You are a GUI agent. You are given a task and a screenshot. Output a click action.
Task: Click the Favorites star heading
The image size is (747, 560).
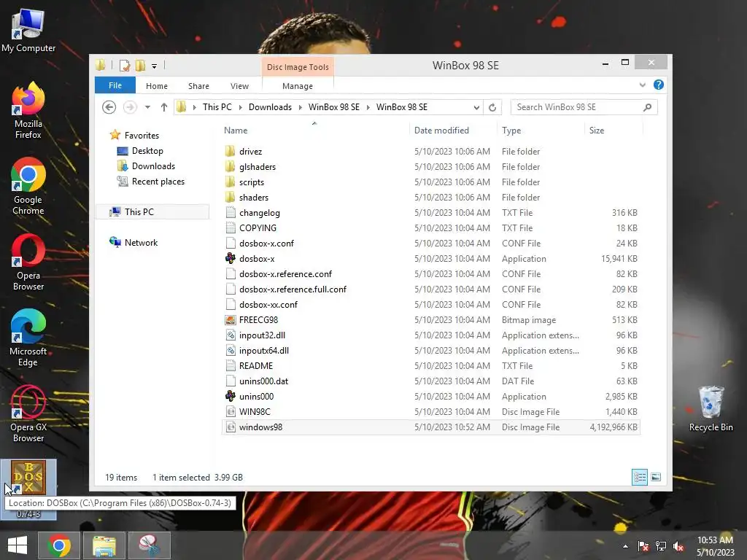pos(134,135)
